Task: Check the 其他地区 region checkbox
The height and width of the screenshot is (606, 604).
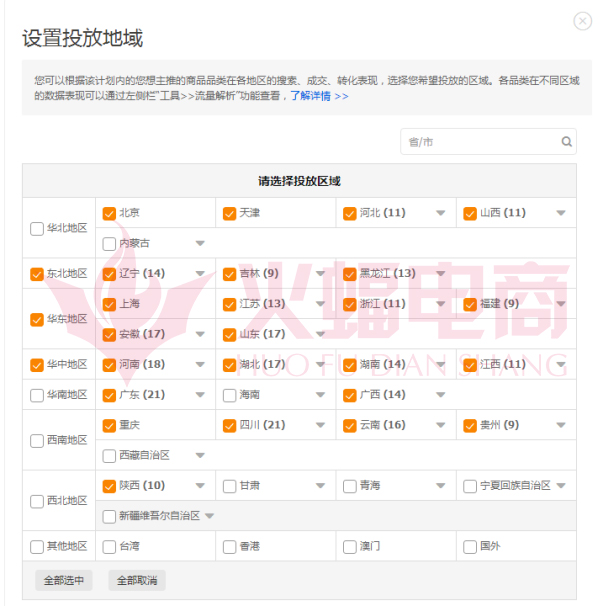Action: click(37, 547)
